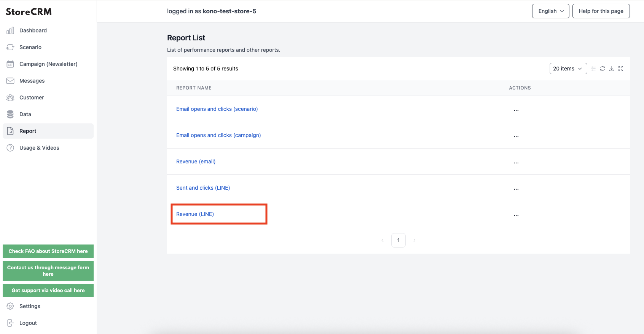The height and width of the screenshot is (334, 644).
Task: Go to next page arrow
Action: (x=414, y=240)
